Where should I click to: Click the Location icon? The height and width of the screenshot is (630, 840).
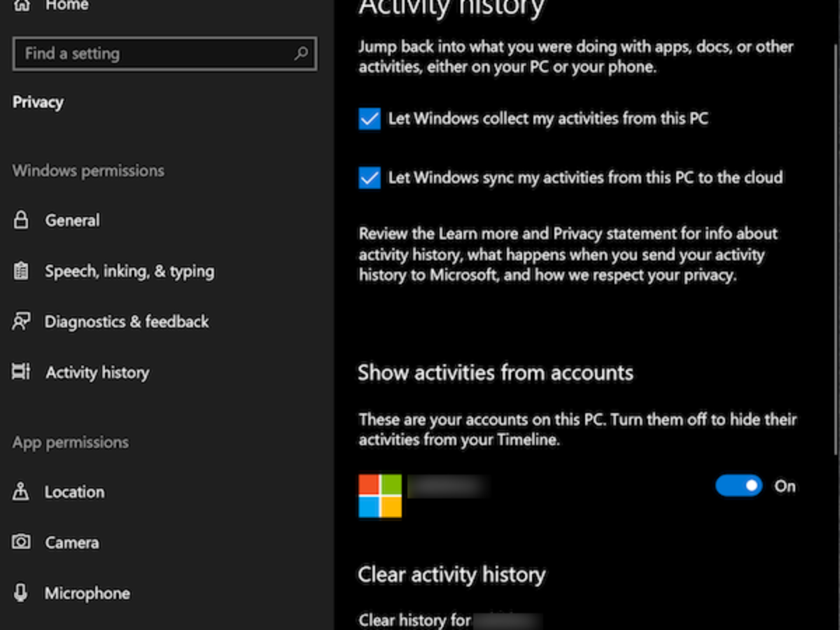pyautogui.click(x=21, y=492)
